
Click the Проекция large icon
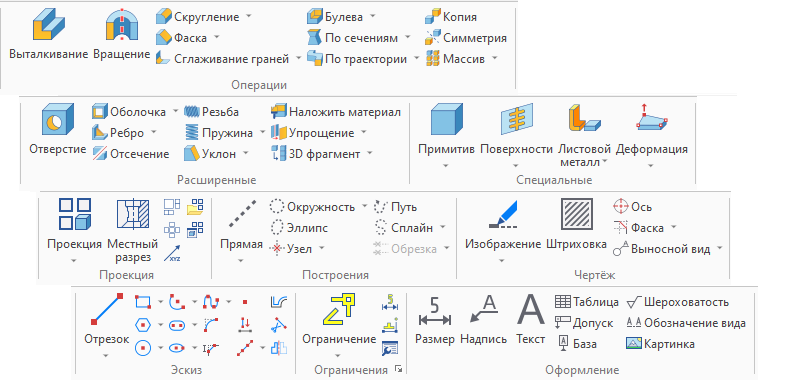(75, 214)
